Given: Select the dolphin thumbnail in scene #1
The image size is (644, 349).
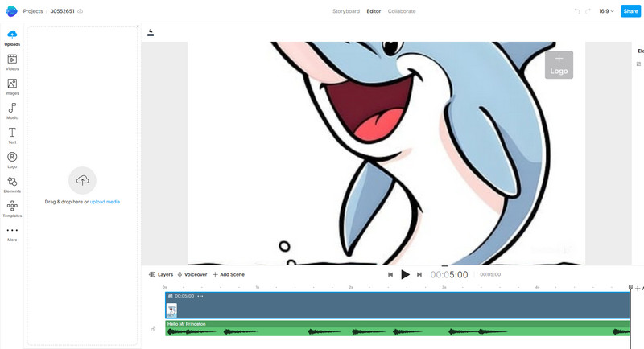Looking at the screenshot, I should (x=171, y=310).
